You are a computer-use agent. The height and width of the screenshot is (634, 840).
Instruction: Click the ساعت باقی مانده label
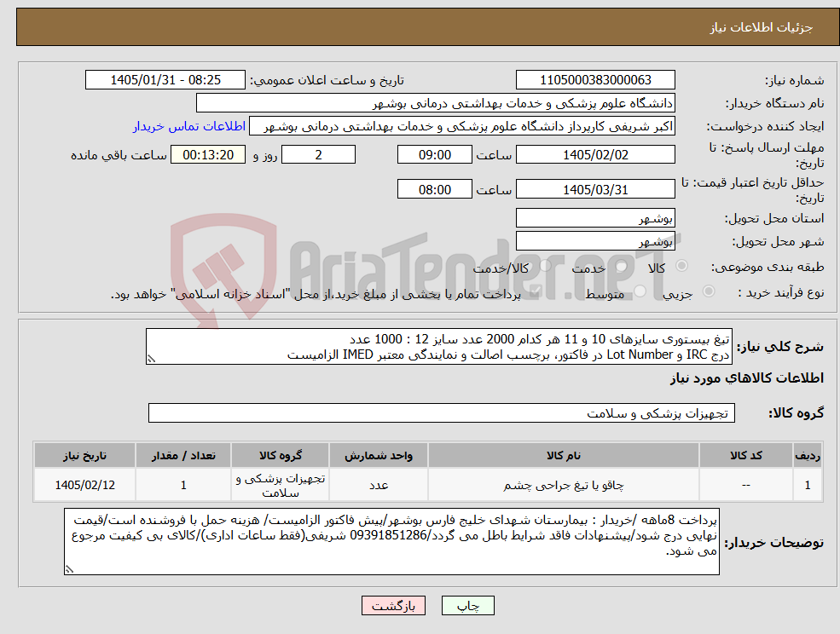tap(119, 155)
